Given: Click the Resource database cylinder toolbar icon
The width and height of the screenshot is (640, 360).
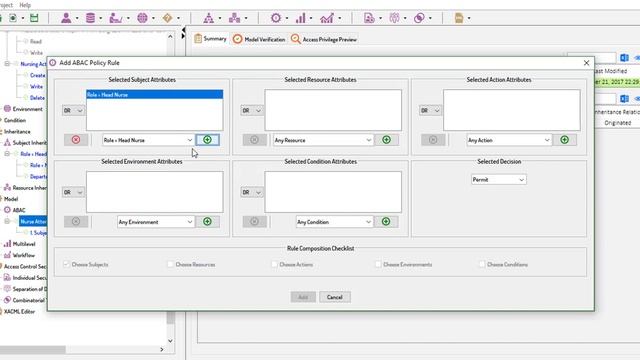Looking at the screenshot, I should coord(90,18).
